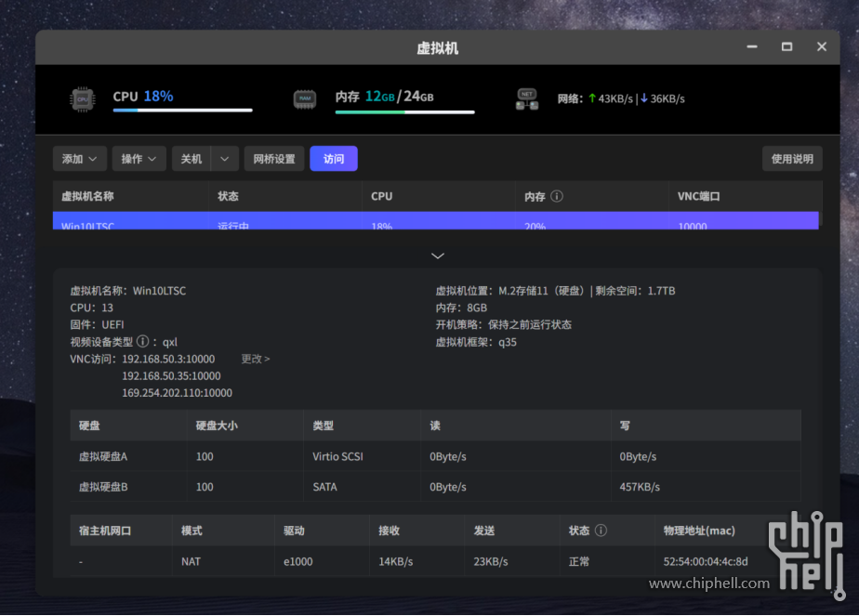The image size is (859, 616).
Task: Open the 使用说明 help guide
Action: [x=792, y=159]
